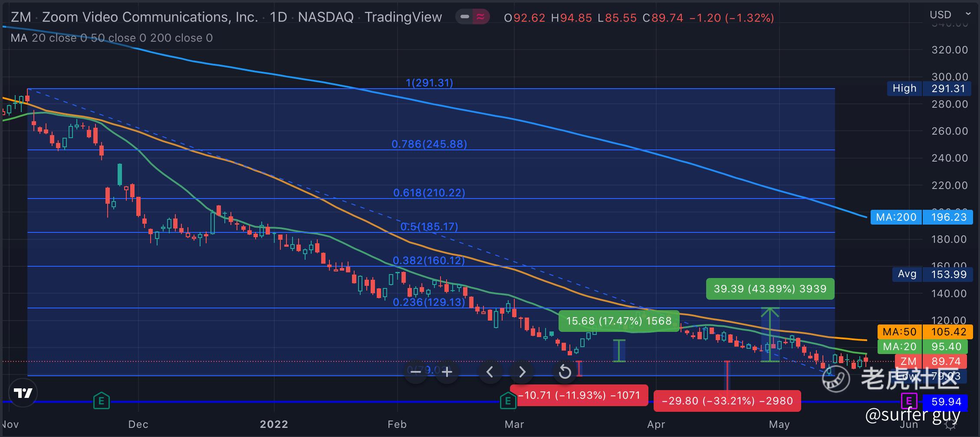Click the green earnings marker before Mar
Screen dimensions: 980x437
coord(508,401)
